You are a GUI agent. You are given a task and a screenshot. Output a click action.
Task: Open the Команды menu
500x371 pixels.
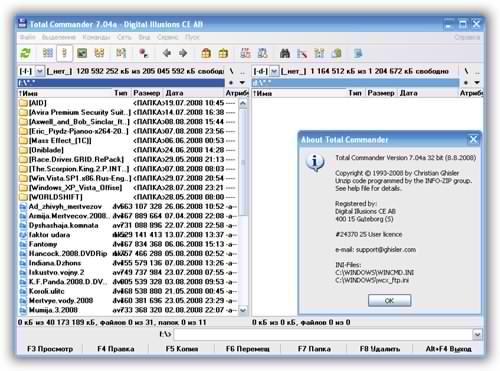(96, 37)
